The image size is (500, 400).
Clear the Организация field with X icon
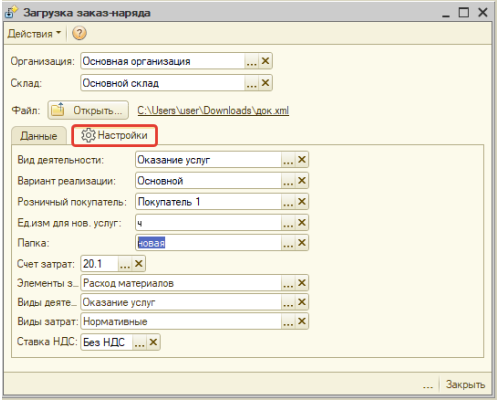265,61
